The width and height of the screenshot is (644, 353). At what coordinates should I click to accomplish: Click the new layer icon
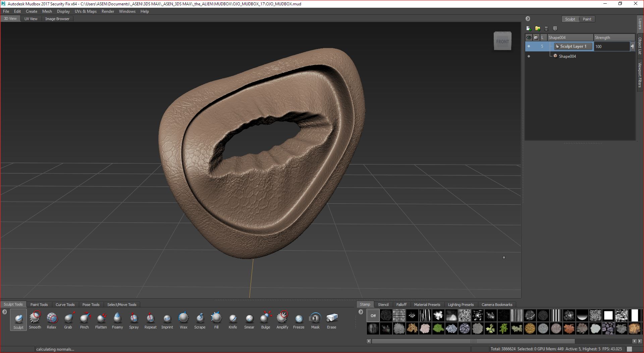pos(529,29)
